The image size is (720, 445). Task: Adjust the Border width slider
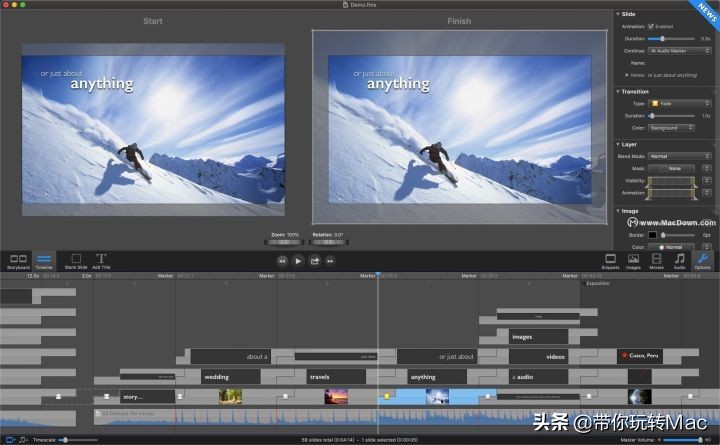point(677,235)
